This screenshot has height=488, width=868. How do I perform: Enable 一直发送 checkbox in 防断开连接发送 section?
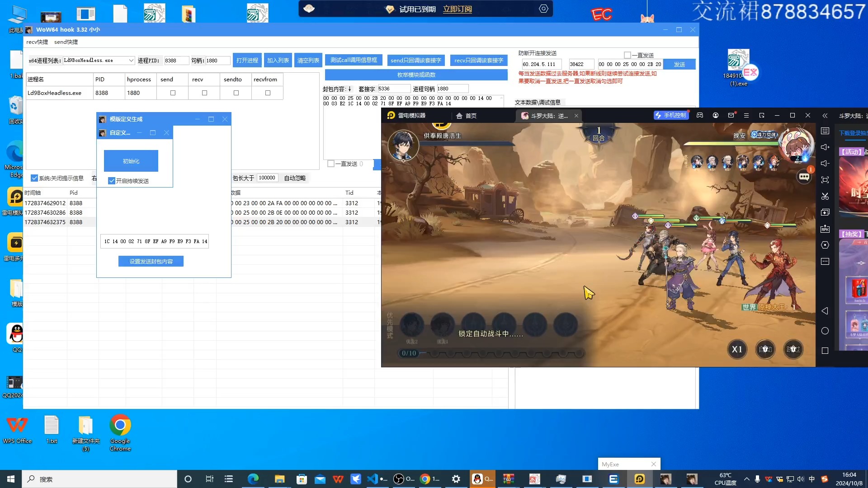pos(627,55)
